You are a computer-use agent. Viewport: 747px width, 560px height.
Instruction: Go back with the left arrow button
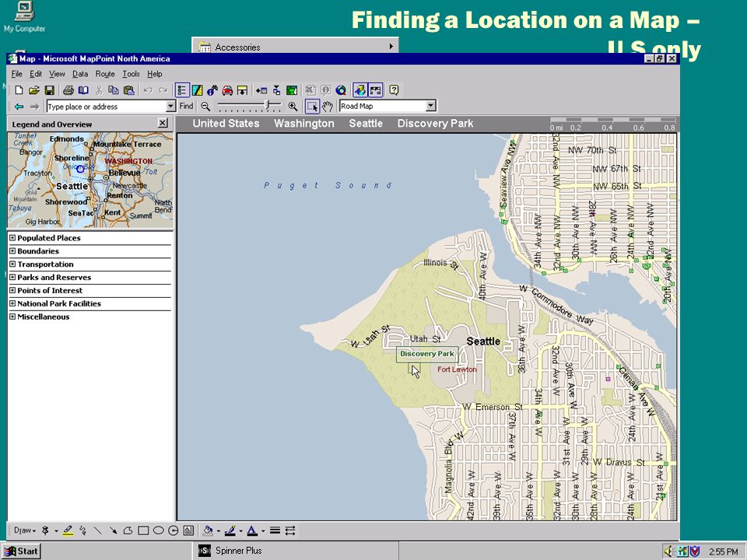click(x=19, y=107)
